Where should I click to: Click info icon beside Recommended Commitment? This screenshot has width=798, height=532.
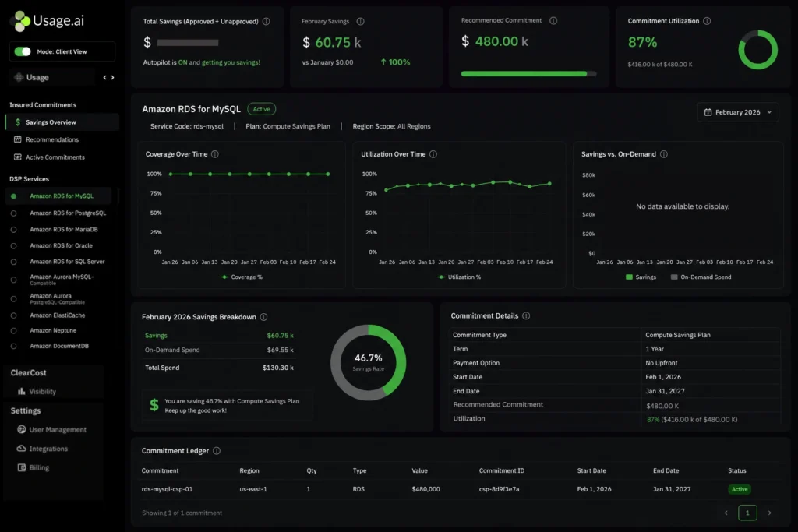[553, 20]
